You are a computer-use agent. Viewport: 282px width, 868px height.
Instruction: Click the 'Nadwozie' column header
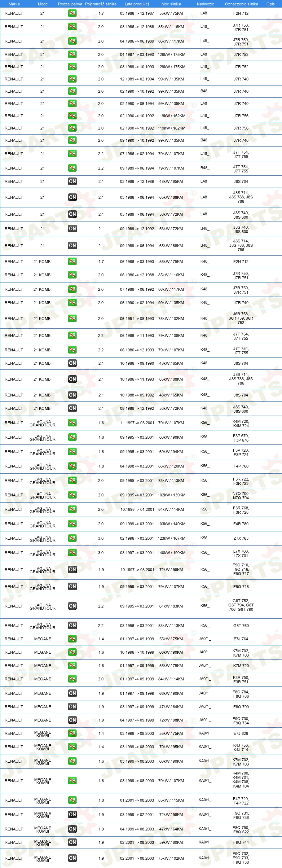(206, 4)
